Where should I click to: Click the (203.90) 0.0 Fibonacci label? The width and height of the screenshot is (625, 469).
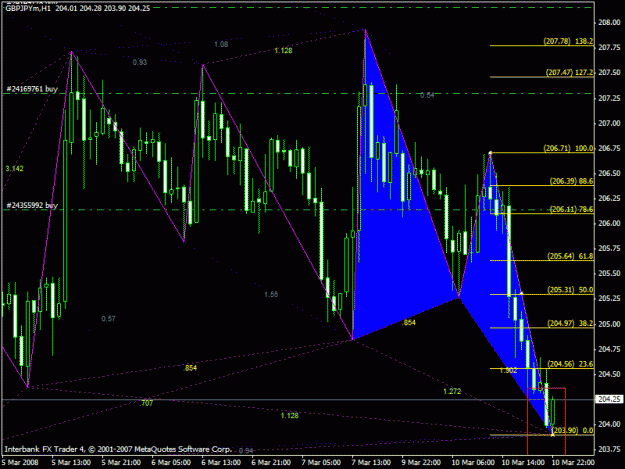(573, 430)
